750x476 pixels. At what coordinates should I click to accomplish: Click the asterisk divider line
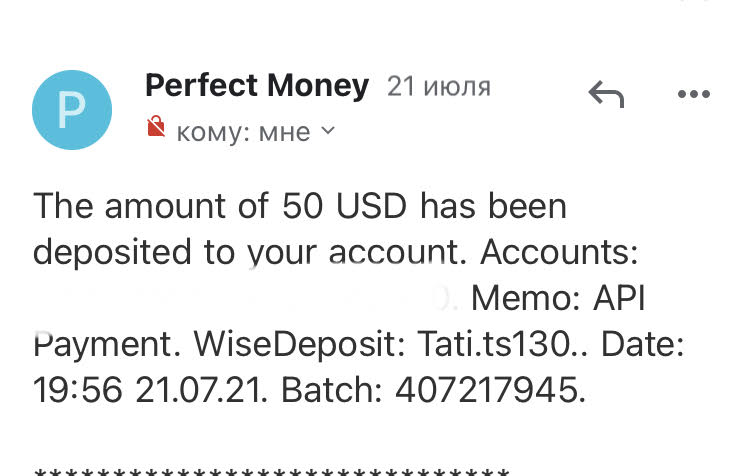tap(272, 469)
